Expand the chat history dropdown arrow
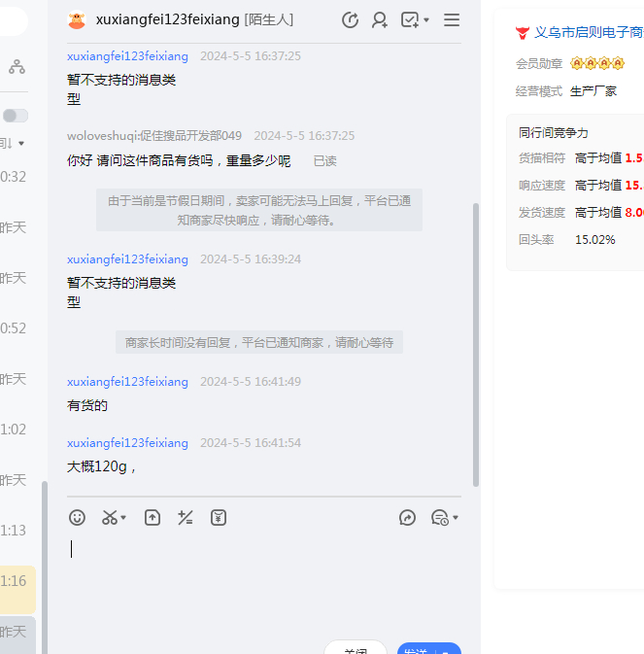The image size is (644, 654). click(x=456, y=518)
